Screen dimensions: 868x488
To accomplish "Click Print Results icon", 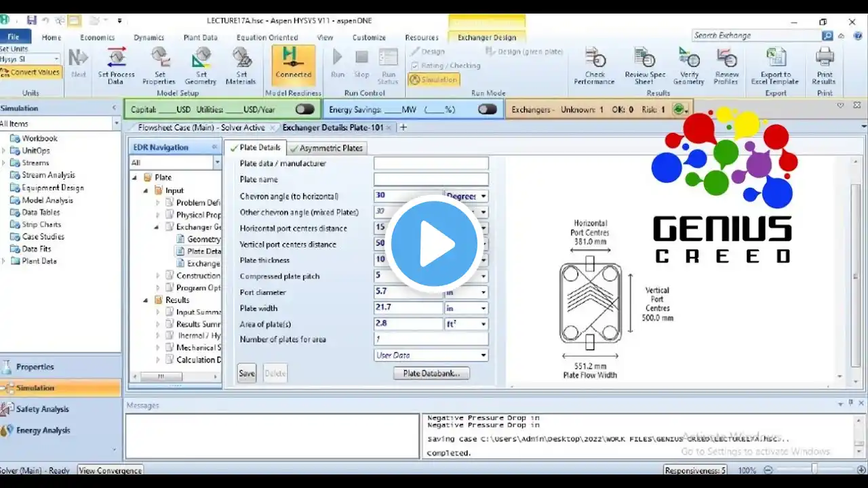I will 824,66.
